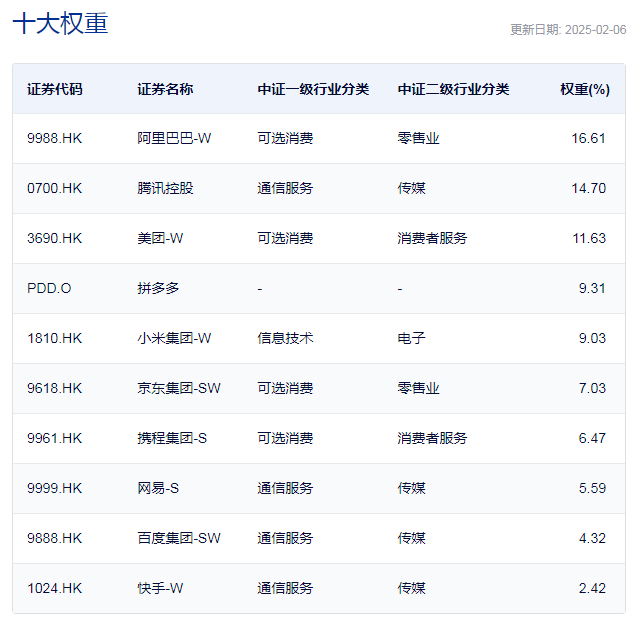Select the name 拼多多
Screen dimensions: 636x626
(x=158, y=288)
